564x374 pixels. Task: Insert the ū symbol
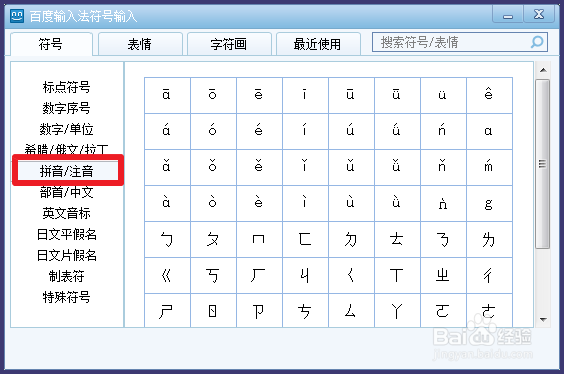coord(351,95)
